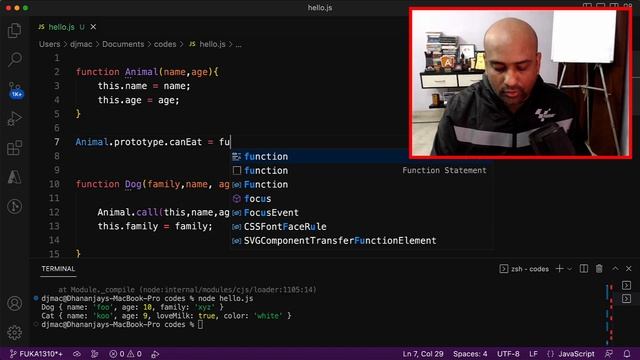Click the djmac breadcrumb
Viewport: 640px width, 360px height.
81,44
